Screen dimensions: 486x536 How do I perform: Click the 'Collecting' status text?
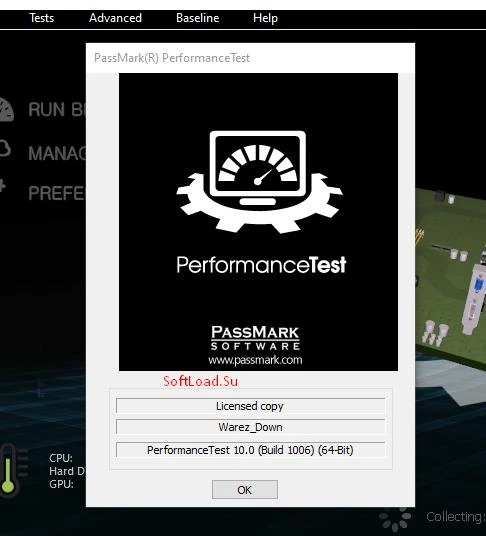(x=456, y=517)
